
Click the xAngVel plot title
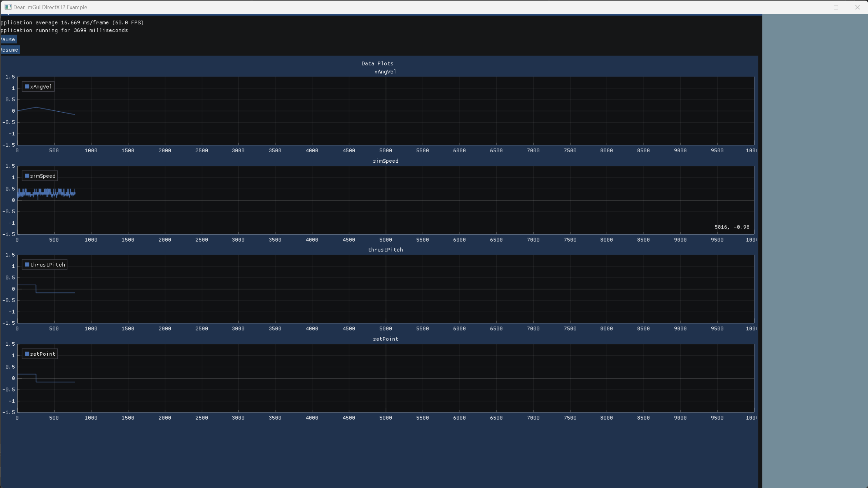[x=385, y=72]
